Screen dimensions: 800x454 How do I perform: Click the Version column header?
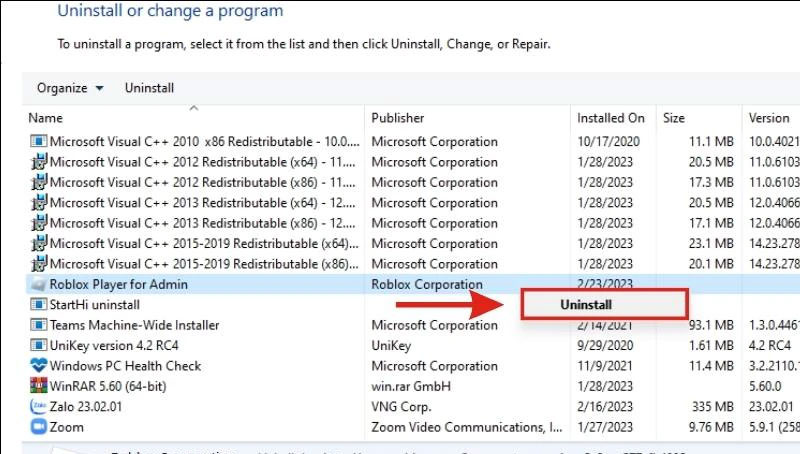770,118
